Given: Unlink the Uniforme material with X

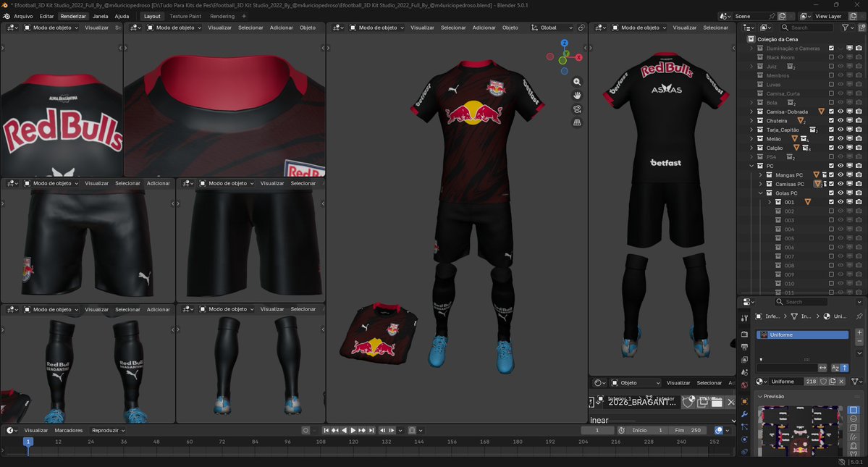Looking at the screenshot, I should [x=841, y=382].
